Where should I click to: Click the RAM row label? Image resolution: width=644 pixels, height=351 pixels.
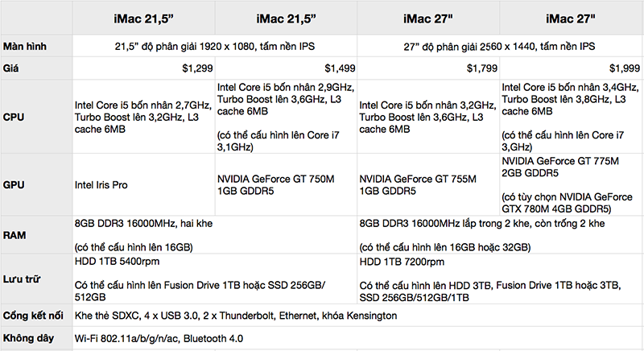(x=16, y=236)
